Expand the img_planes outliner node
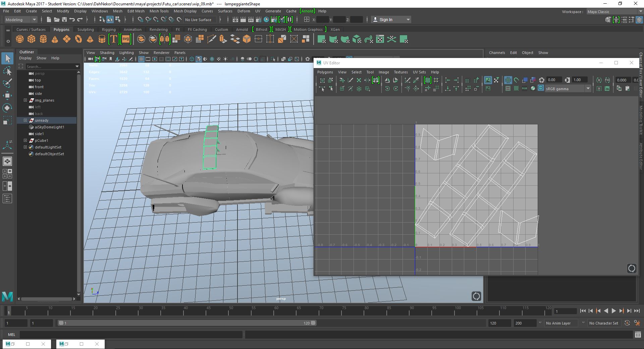Screen dimensions: 644x349 (x=25, y=100)
